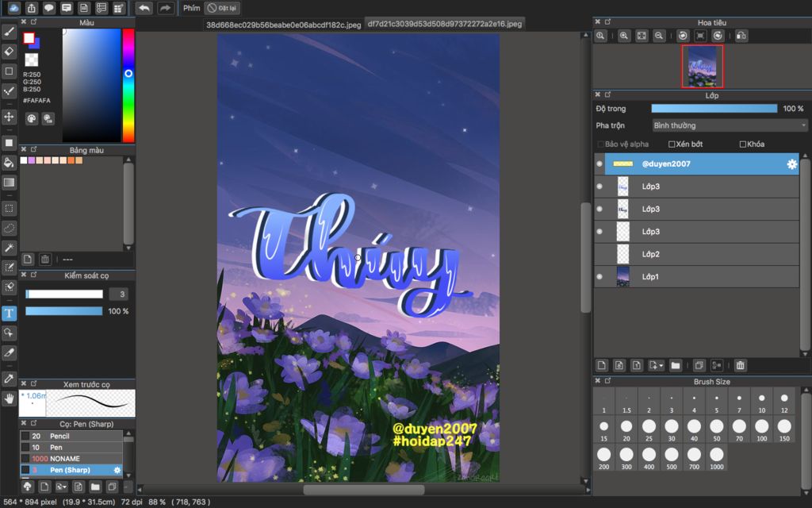The height and width of the screenshot is (508, 812).
Task: Rotate canvas left in Navigator
Action: coord(683,36)
